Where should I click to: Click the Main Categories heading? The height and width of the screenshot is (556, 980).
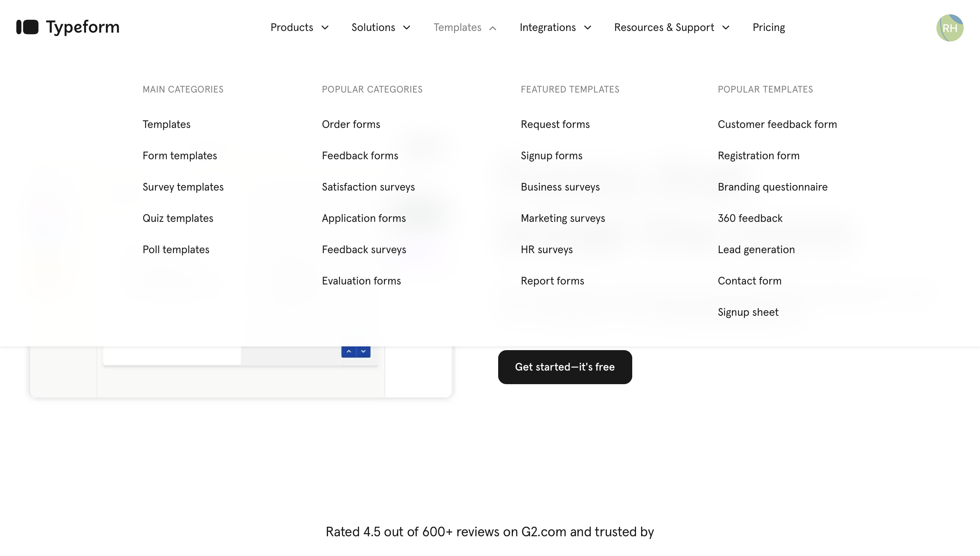tap(183, 89)
